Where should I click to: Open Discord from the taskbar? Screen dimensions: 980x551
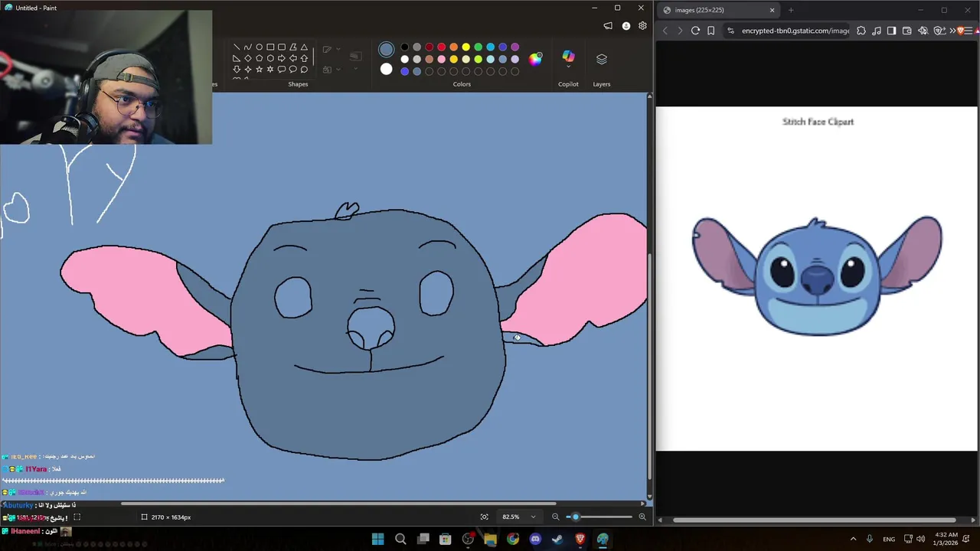coord(535,540)
